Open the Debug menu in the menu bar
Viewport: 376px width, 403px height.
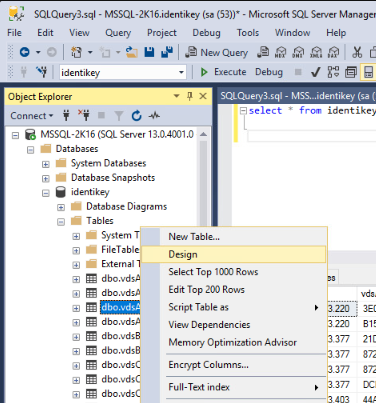pos(206,33)
